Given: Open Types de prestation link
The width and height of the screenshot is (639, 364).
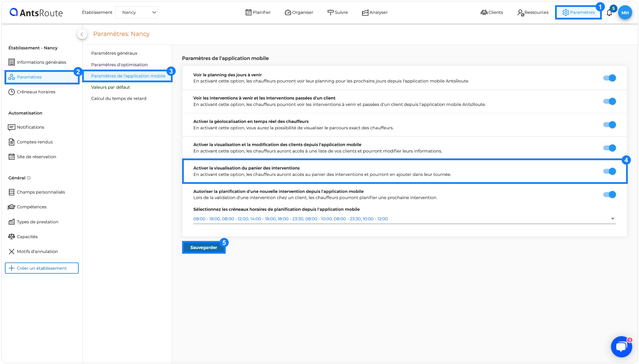Looking at the screenshot, I should (x=37, y=222).
